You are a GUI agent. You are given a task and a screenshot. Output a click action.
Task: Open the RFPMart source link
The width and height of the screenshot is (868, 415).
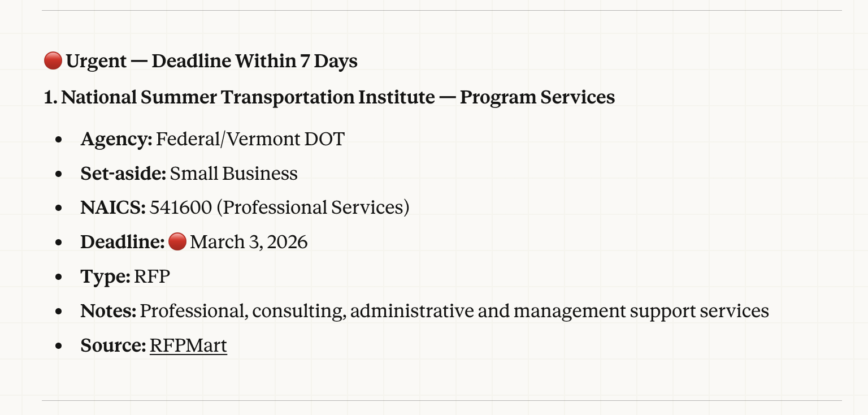[188, 345]
